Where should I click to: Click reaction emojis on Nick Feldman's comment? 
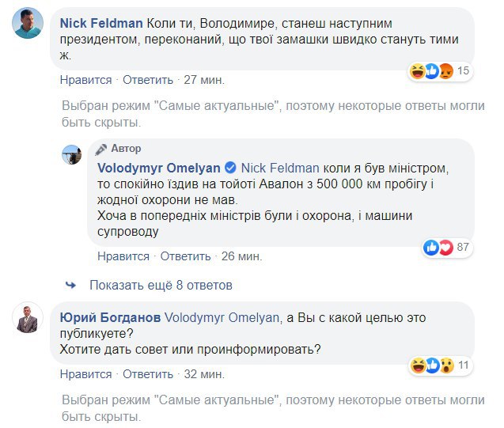(430, 71)
